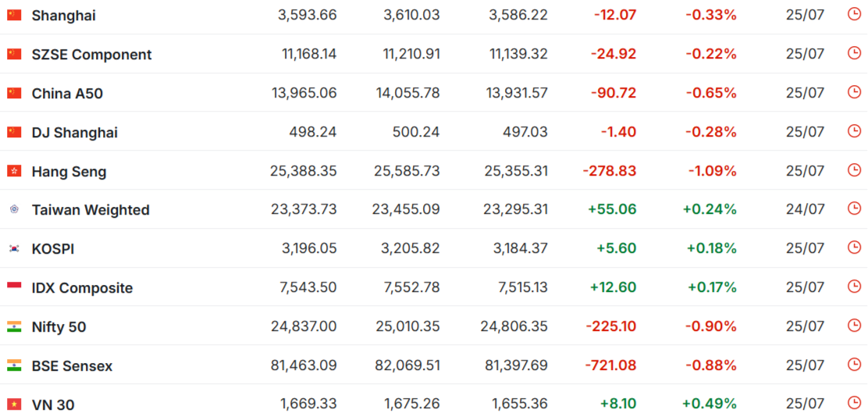Click the clock icon in Nifty 50 row

[x=854, y=325]
